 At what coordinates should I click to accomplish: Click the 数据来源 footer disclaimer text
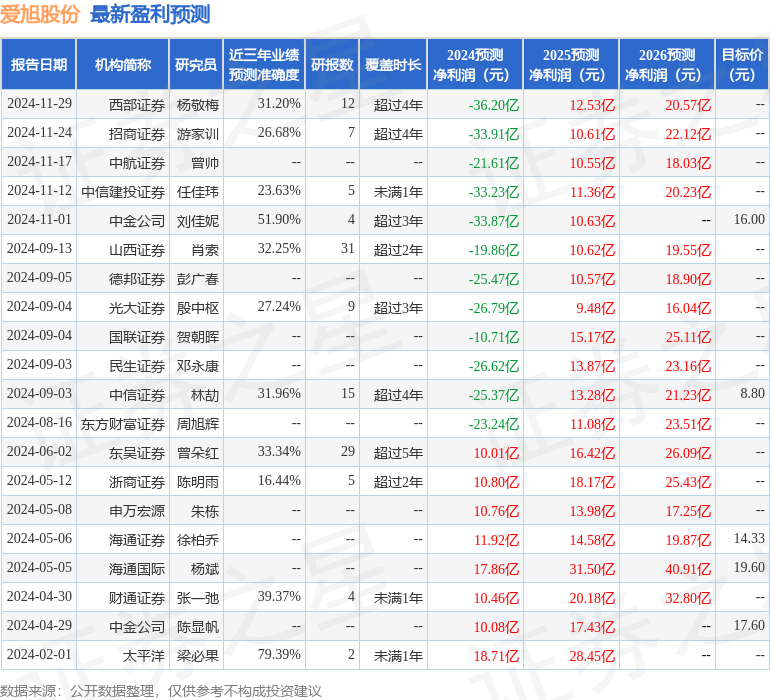161,691
